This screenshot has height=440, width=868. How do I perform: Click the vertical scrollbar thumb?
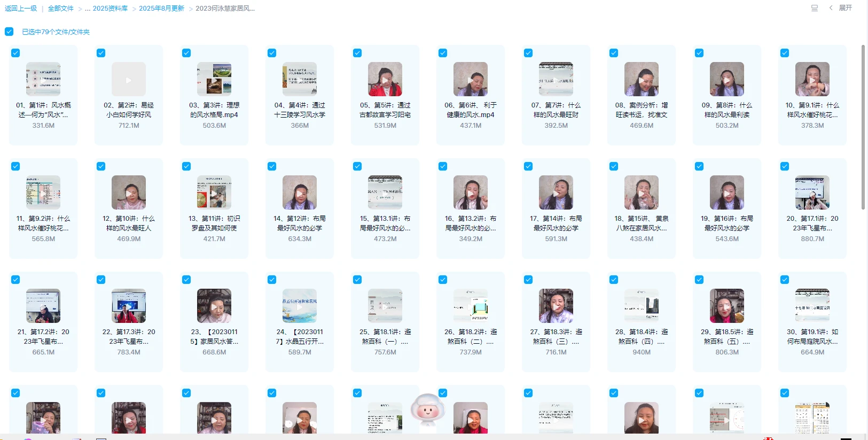tap(863, 127)
